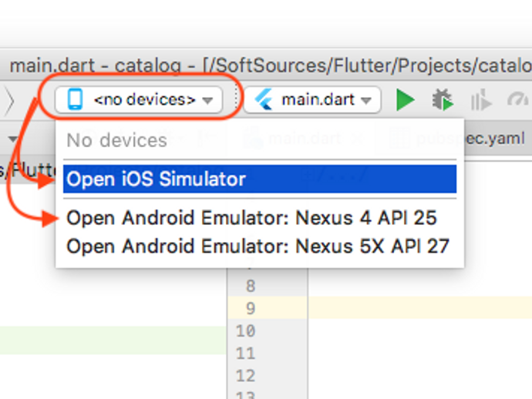Click the Debug bug icon
Image resolution: width=532 pixels, height=399 pixels.
pos(442,99)
